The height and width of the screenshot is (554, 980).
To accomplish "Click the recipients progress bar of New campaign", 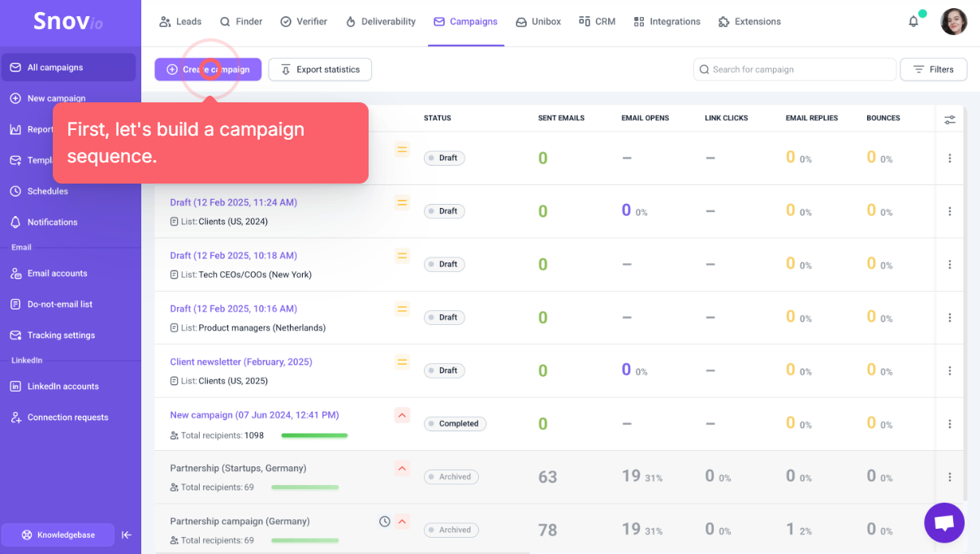I will click(x=314, y=435).
